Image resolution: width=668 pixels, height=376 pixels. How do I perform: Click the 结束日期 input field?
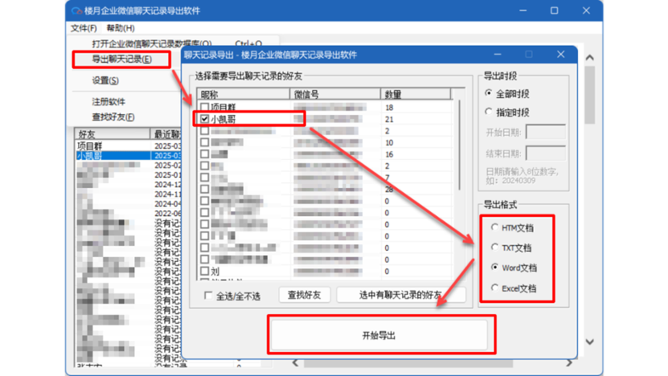(546, 153)
